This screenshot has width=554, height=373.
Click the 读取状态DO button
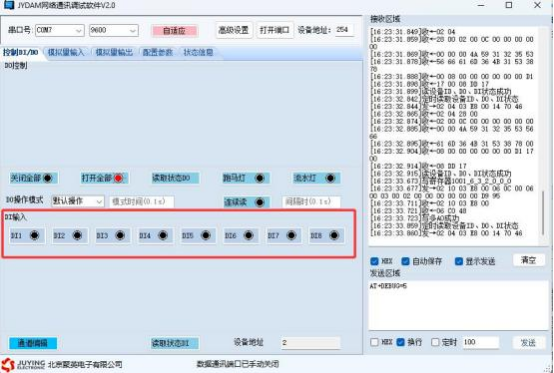175,178
